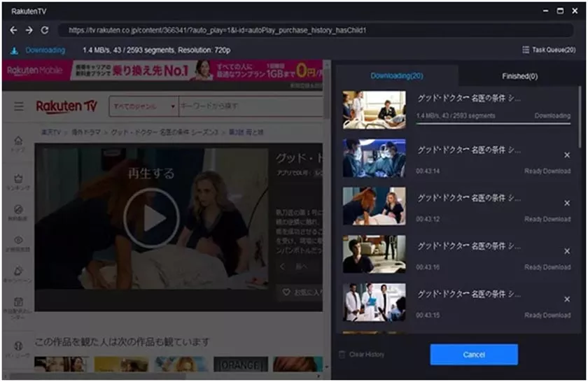
Task: Click the favorite heart button below the description
Action: [299, 292]
